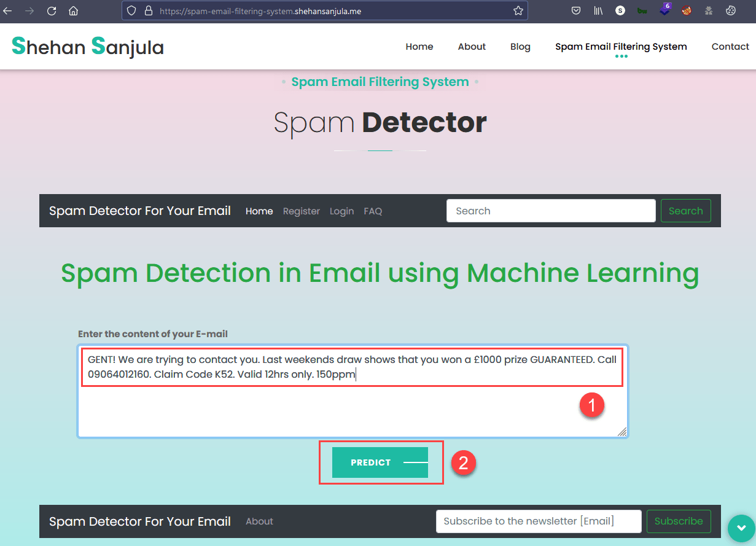Open the tracking protection shield icon
This screenshot has width=756, height=546.
130,10
